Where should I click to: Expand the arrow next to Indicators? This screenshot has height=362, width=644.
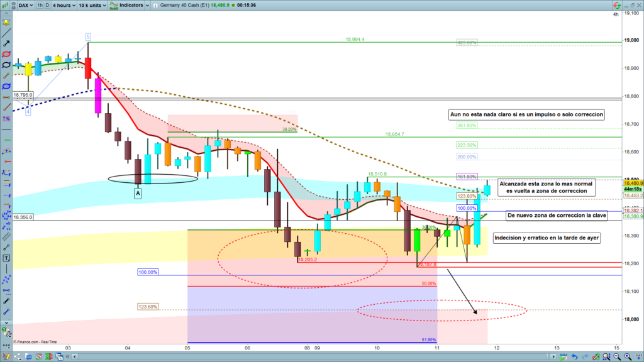click(147, 5)
